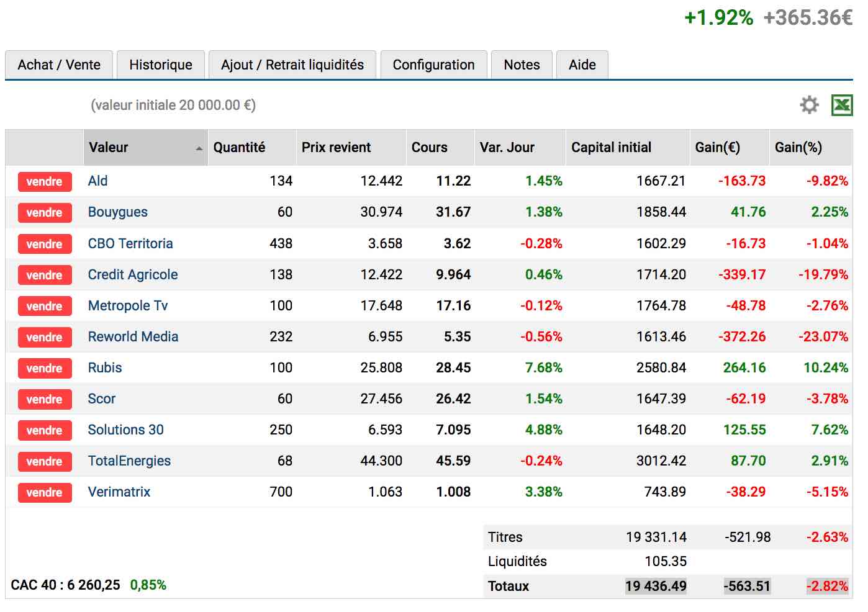Sort by the Prix revient column header
Screen dimensions: 868x612
pos(351,147)
